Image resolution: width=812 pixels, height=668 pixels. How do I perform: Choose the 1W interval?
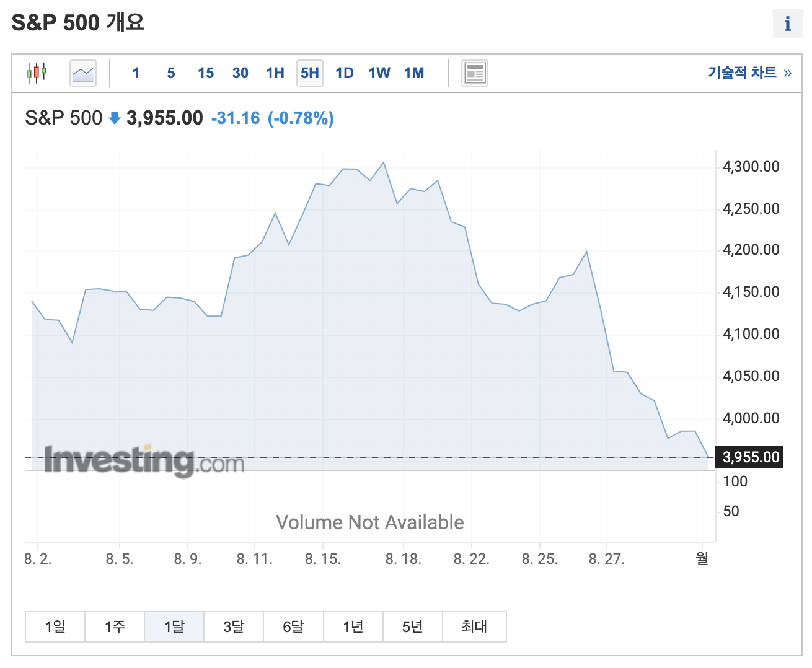point(379,73)
